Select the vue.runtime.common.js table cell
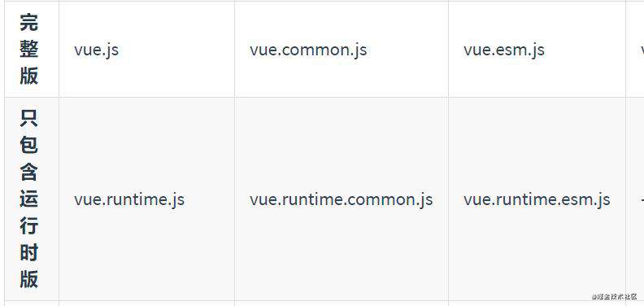The width and height of the screenshot is (644, 306). pos(342,199)
